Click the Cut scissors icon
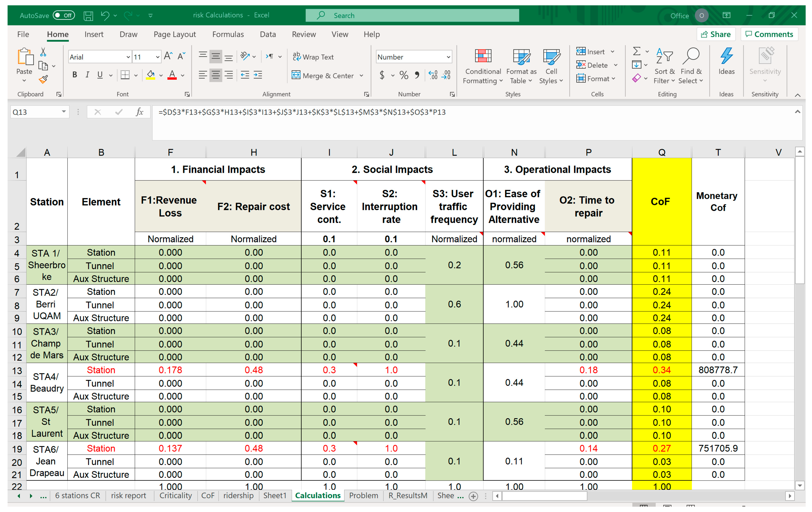The width and height of the screenshot is (812, 512). click(43, 52)
